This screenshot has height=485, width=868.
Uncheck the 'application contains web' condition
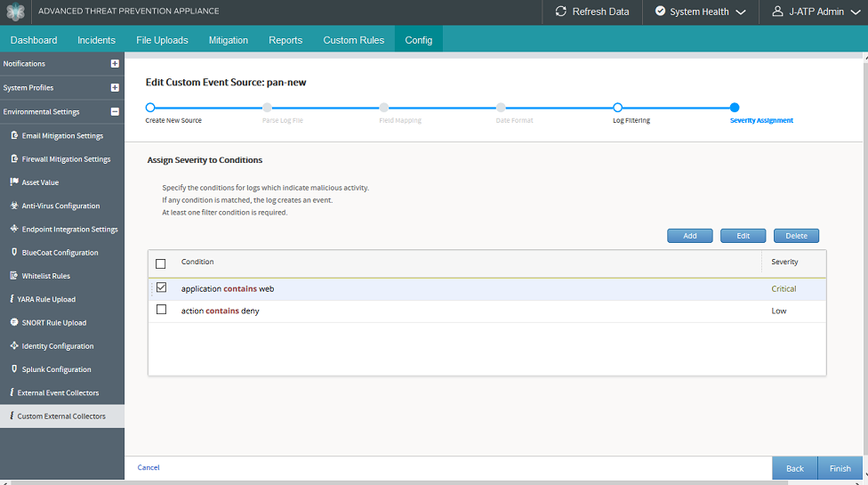coord(161,287)
